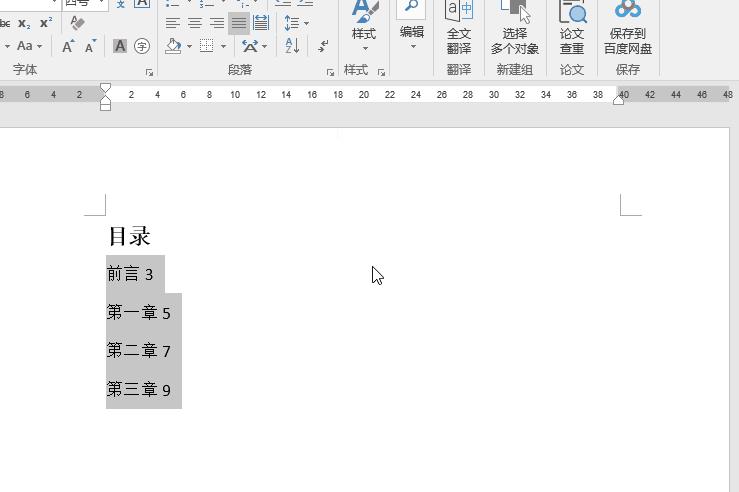Align paragraph text left
Image resolution: width=739 pixels, height=492 pixels.
tap(173, 23)
